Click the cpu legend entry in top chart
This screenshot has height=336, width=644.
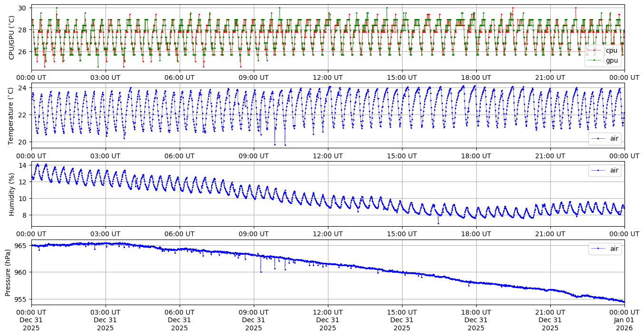(611, 50)
